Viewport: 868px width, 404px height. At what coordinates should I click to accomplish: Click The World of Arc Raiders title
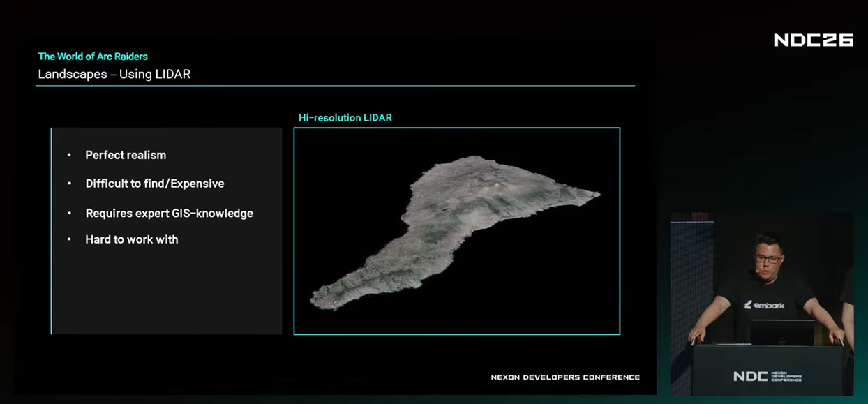coord(93,57)
